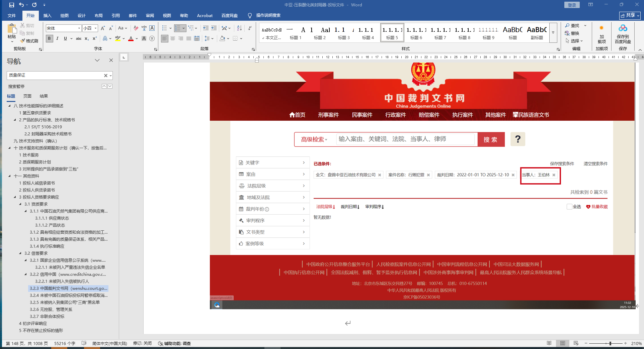This screenshot has width=644, height=349.
Task: Open line and paragraph spacing options
Action: tap(209, 38)
